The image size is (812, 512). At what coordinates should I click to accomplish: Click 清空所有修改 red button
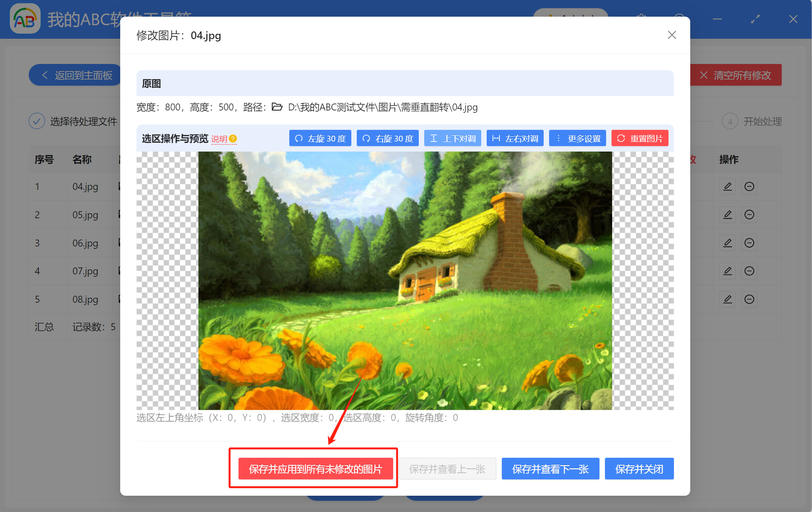(736, 75)
